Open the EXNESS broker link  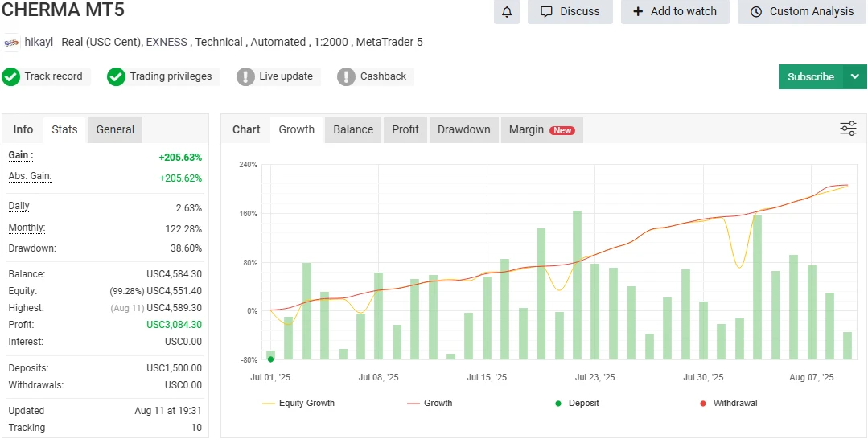[x=167, y=42]
